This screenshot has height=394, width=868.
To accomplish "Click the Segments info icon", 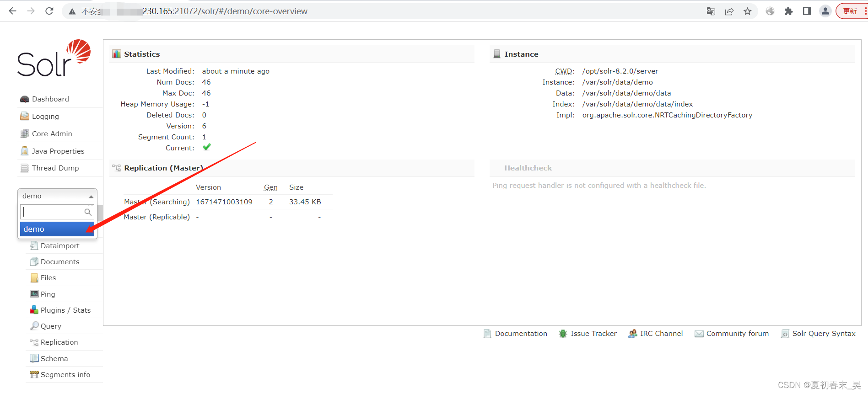I will pos(34,374).
